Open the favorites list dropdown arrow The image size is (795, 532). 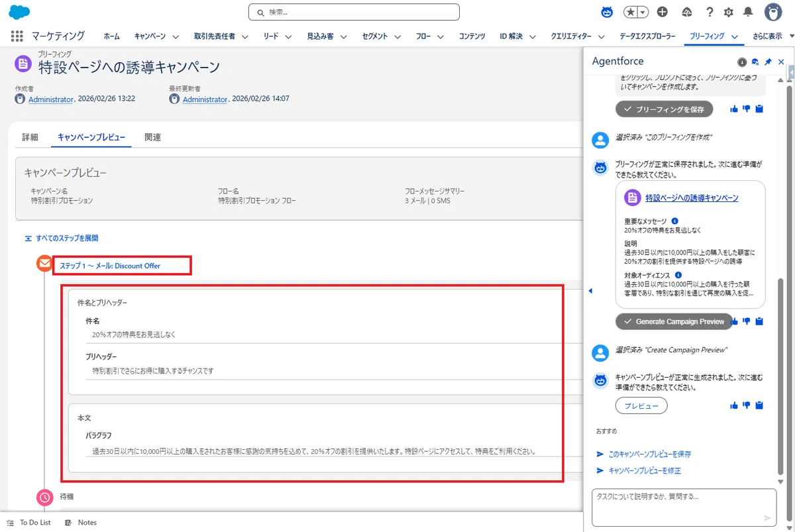click(x=643, y=12)
